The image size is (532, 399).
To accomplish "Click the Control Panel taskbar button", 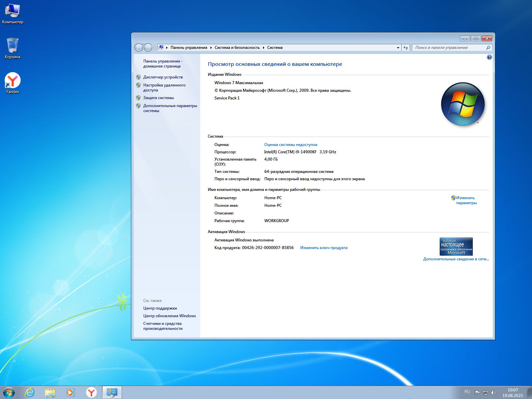I will click(112, 393).
